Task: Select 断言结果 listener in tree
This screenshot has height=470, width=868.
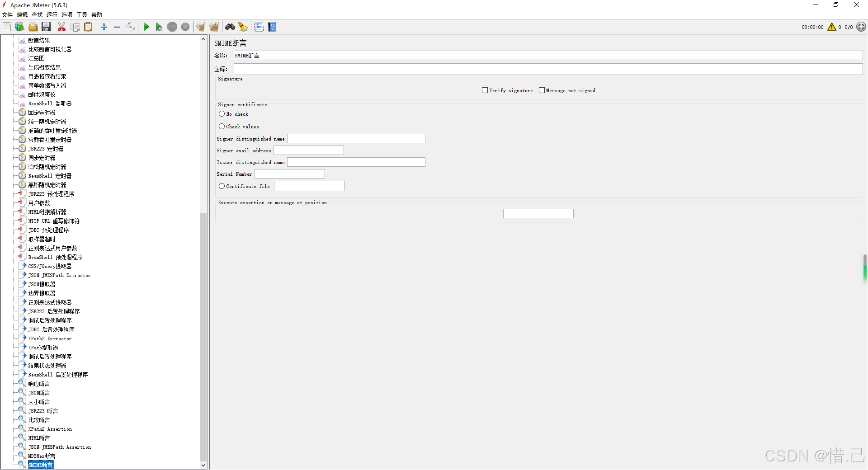Action: (x=39, y=40)
